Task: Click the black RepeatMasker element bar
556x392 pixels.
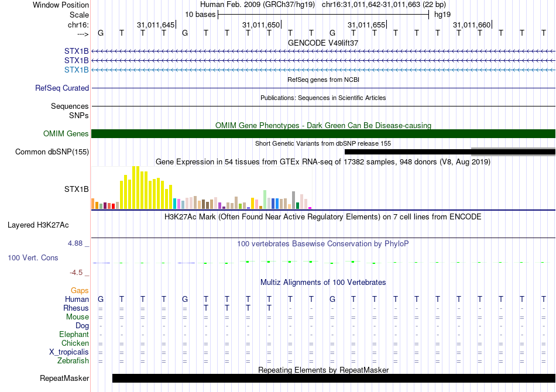Action: [334, 379]
